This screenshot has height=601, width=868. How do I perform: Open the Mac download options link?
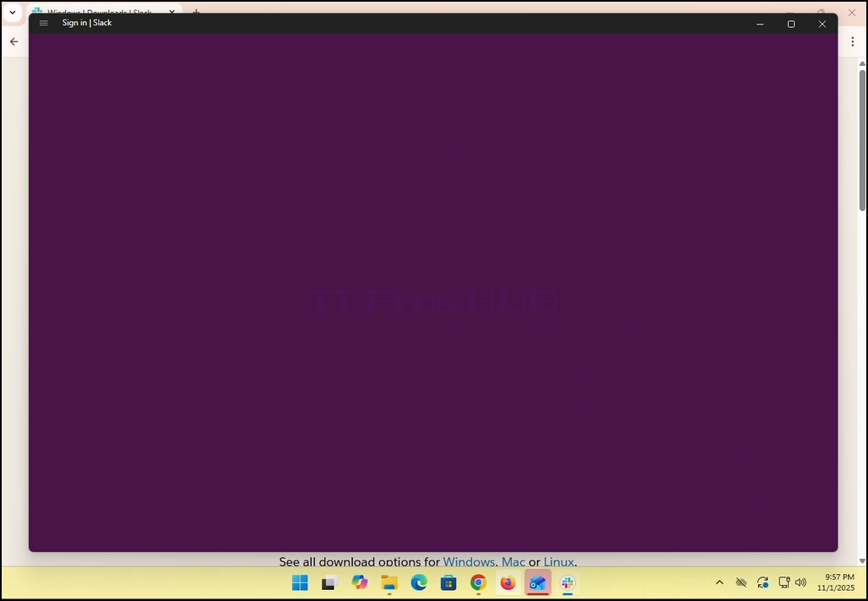513,561
